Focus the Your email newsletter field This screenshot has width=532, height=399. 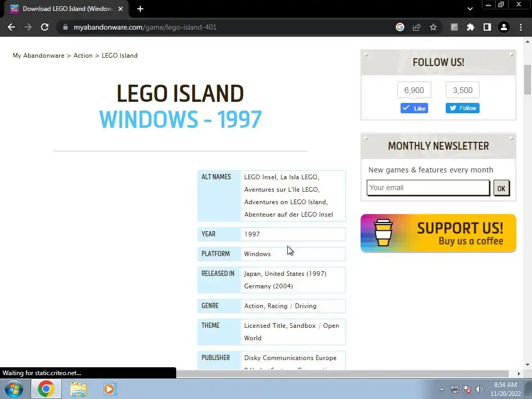click(x=428, y=188)
